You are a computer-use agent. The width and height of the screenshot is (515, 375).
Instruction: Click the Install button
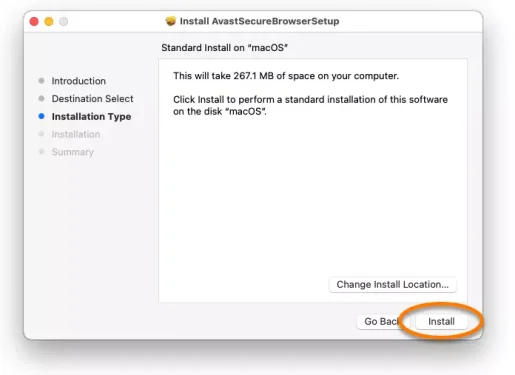click(x=441, y=321)
